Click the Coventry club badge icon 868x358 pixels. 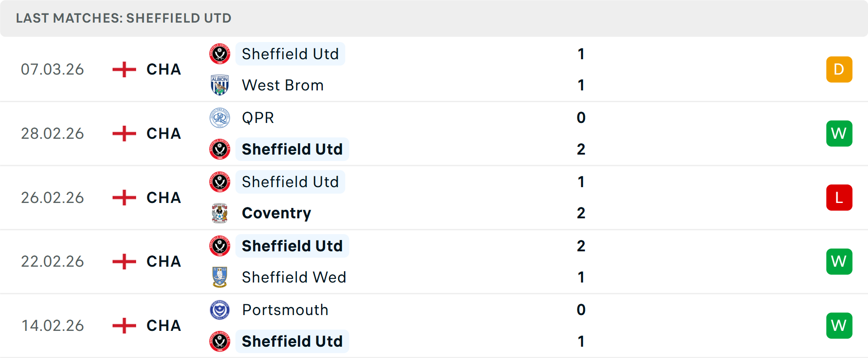point(220,213)
